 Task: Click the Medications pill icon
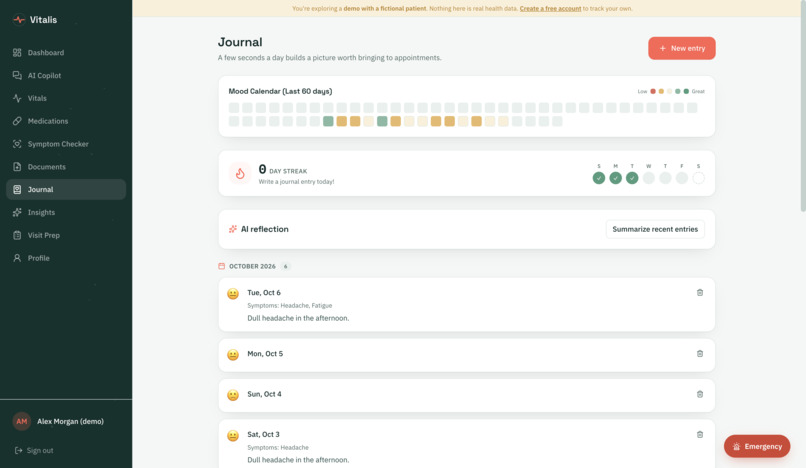[17, 121]
